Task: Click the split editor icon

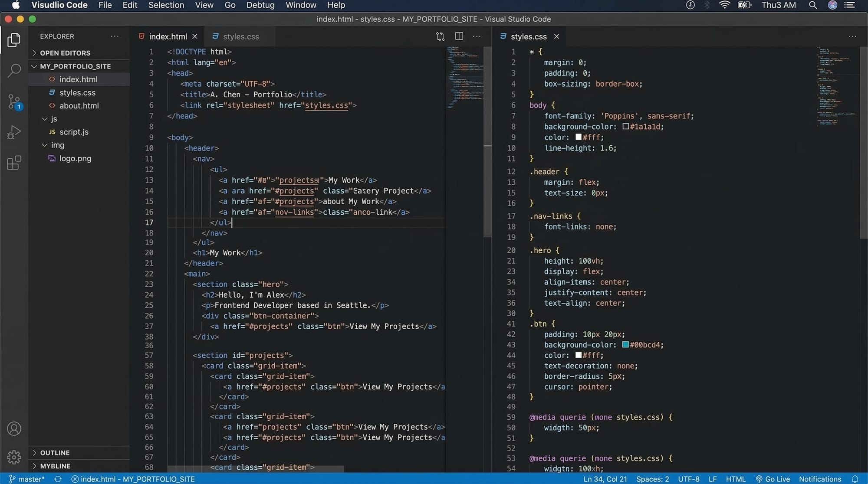Action: click(459, 36)
